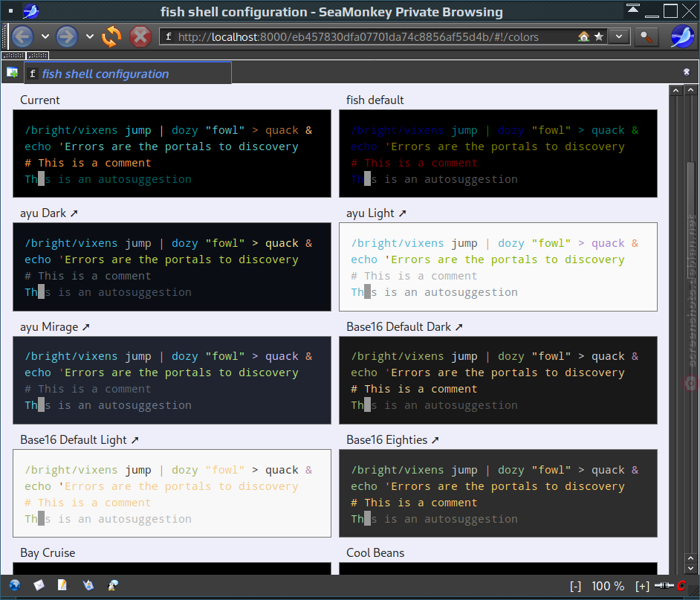
Task: Toggle the online/offline plug icon
Action: (x=664, y=585)
